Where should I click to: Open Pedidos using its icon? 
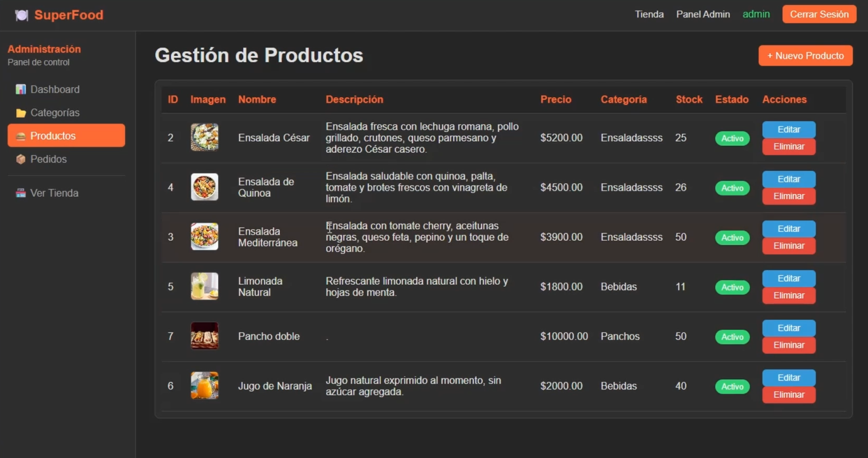pyautogui.click(x=20, y=159)
